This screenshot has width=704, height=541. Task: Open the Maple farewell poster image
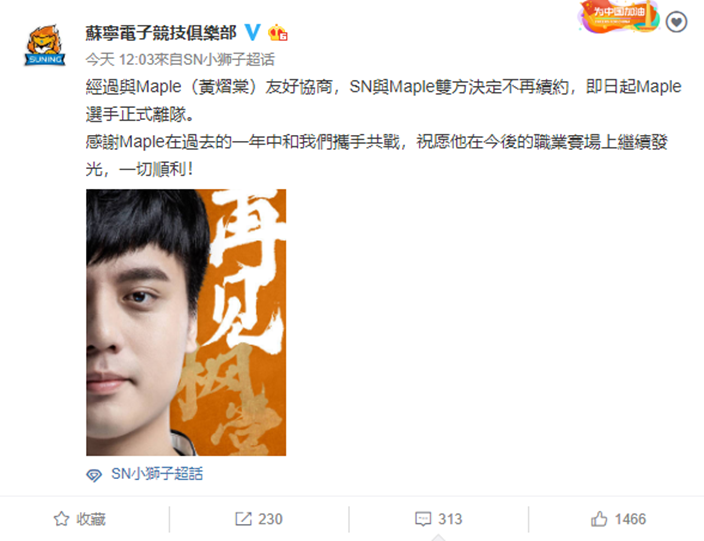186,322
